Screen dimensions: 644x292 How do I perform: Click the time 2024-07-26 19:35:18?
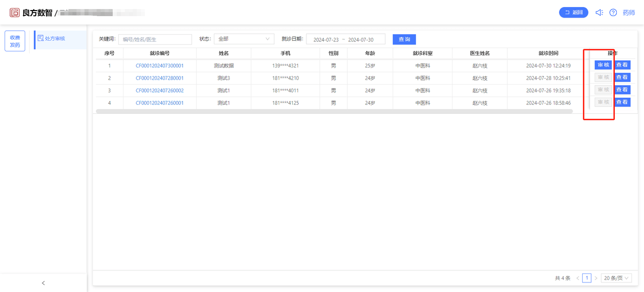548,91
